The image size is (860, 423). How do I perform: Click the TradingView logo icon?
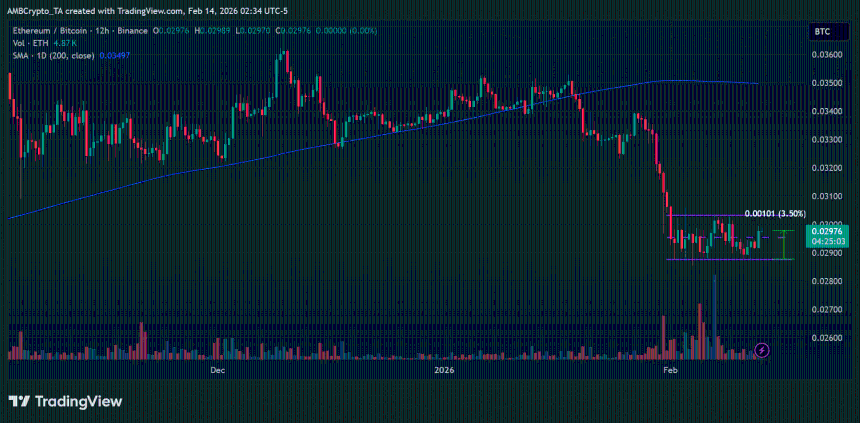19,401
